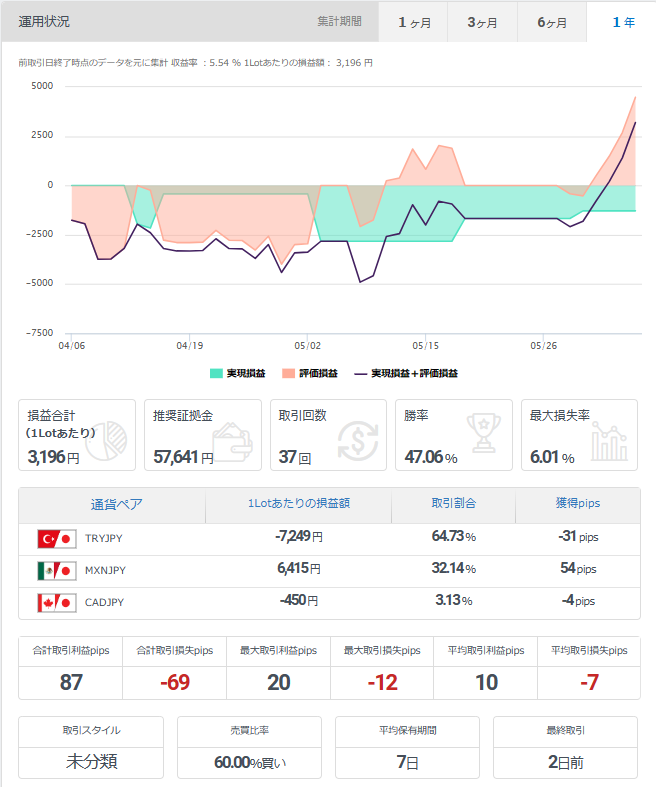Click the 87 total profit pips value
The height and width of the screenshot is (787, 656).
pos(71,683)
